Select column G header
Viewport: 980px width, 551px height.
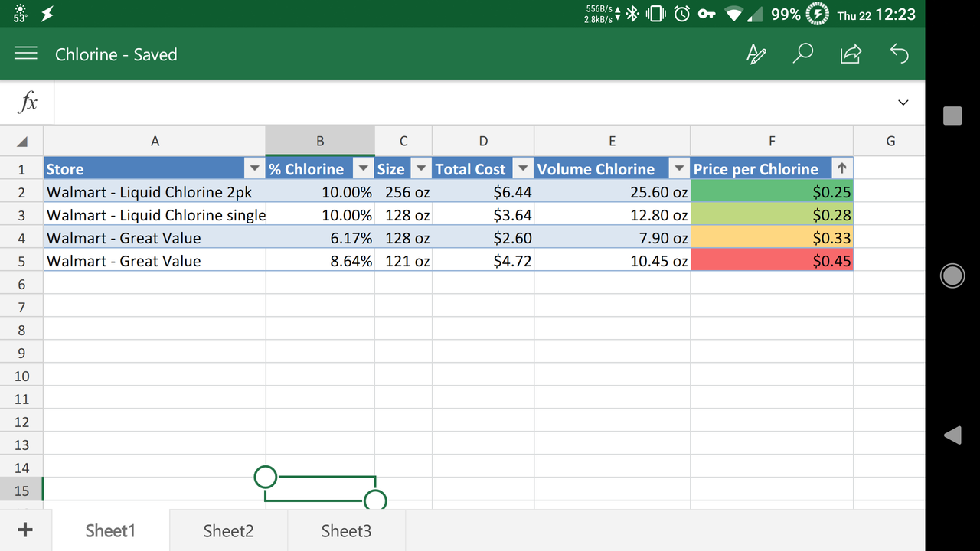tap(890, 141)
